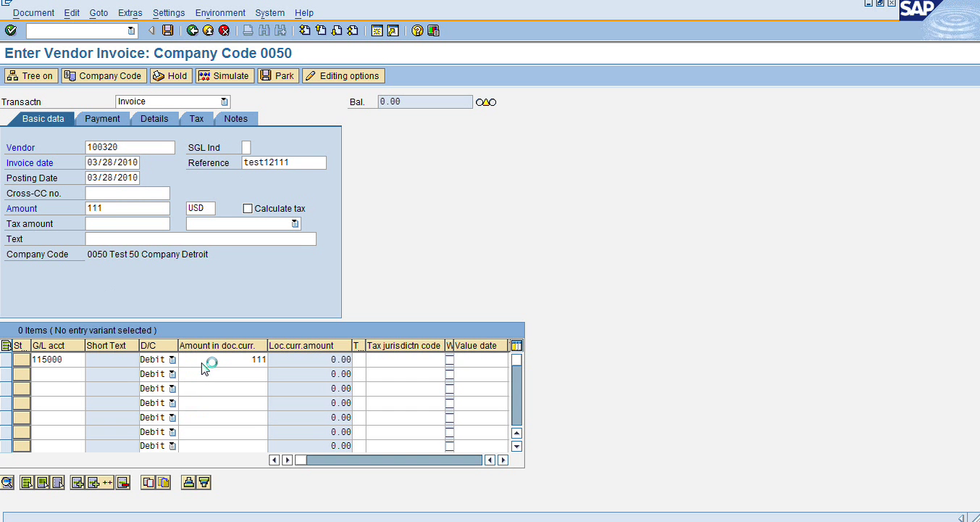Screen dimensions: 980x522
Task: Switch to the Notes tab
Action: pyautogui.click(x=235, y=119)
